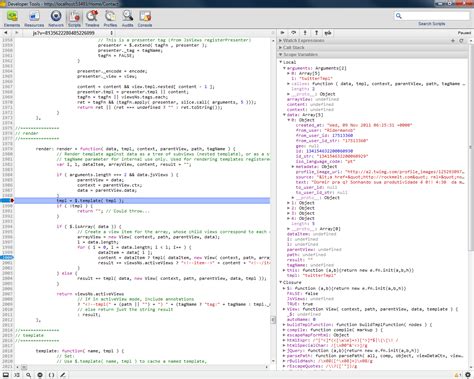Screen dimensions: 474x379
Task: Deactivate all breakpoints
Action: pos(328,33)
